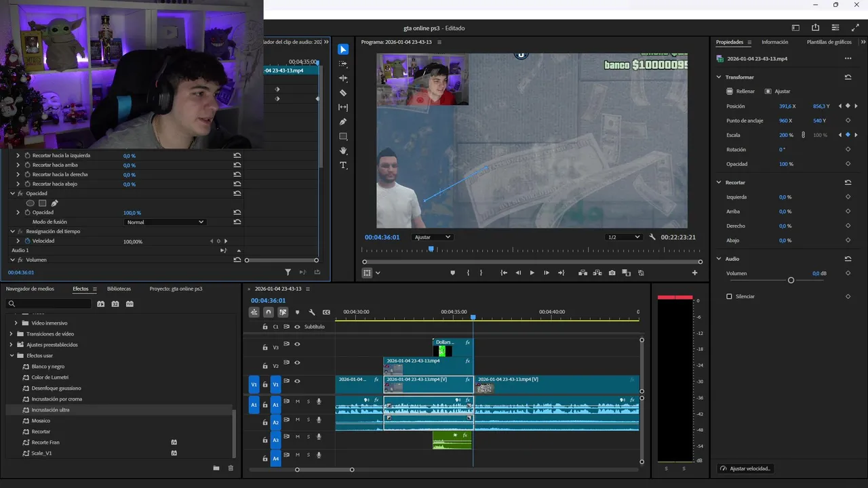Select the Rectangle shape tool
Image resolution: width=868 pixels, height=488 pixels.
[x=343, y=136]
